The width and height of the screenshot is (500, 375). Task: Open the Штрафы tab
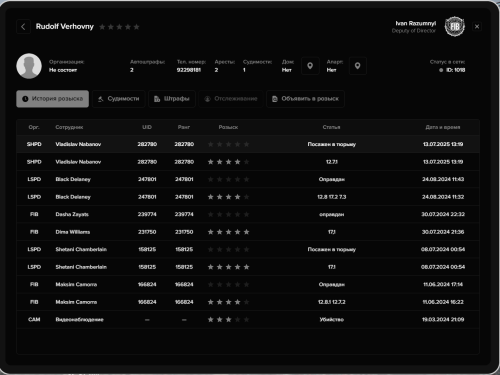click(x=172, y=99)
